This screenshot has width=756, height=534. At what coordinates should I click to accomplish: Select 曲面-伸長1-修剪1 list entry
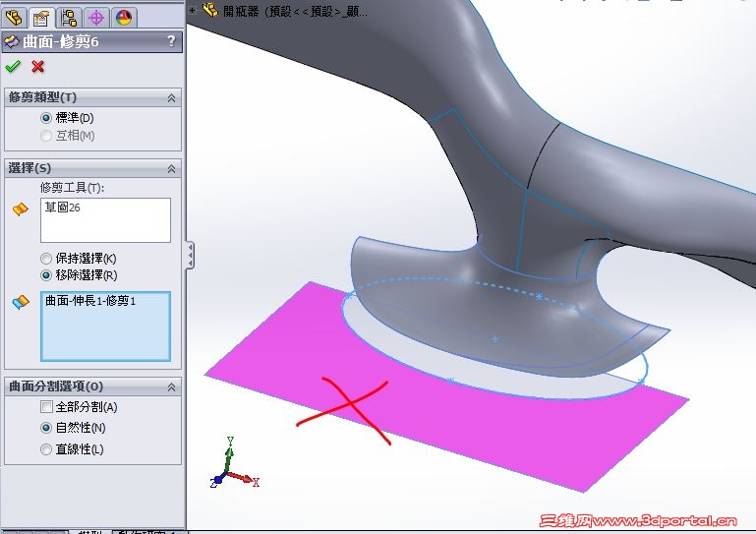[90, 301]
